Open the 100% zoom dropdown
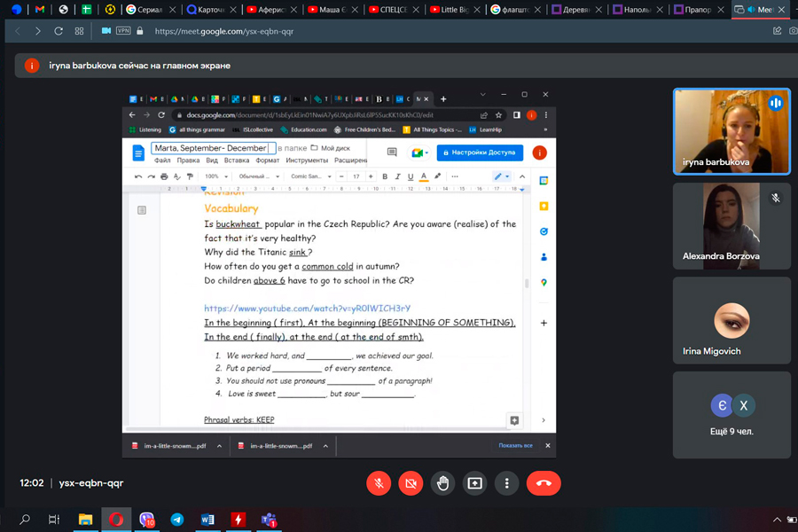Image resolution: width=798 pixels, height=532 pixels. (x=216, y=176)
